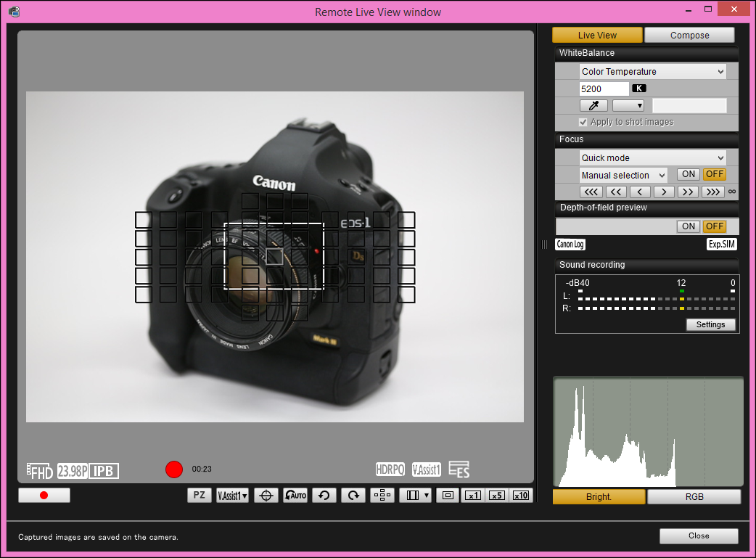Nudge focus farther with single-right arrow

pyautogui.click(x=664, y=192)
